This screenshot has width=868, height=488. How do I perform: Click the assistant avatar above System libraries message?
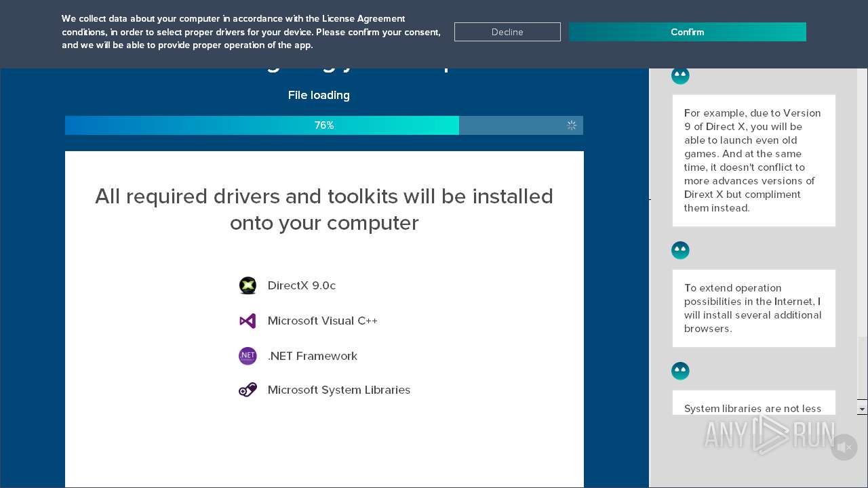pyautogui.click(x=680, y=371)
